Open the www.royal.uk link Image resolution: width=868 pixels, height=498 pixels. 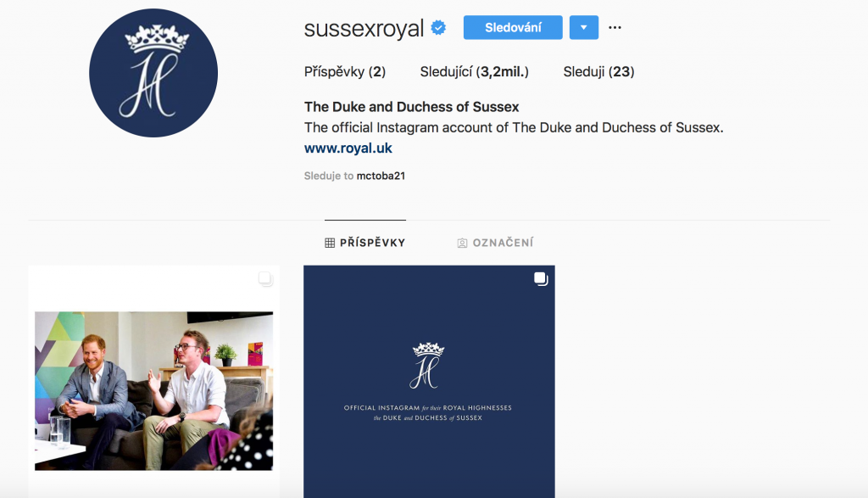click(348, 148)
